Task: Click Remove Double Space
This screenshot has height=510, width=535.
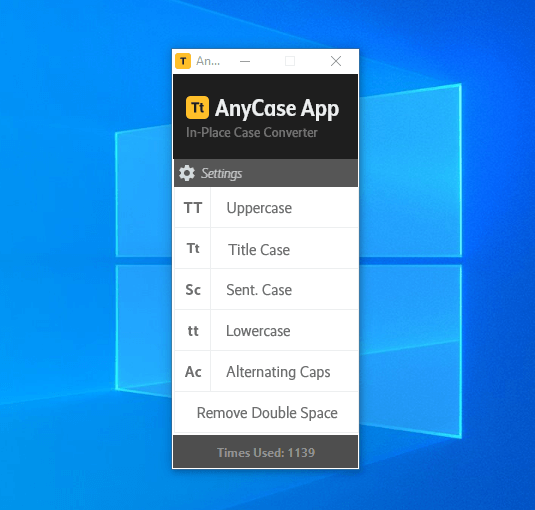Action: tap(266, 412)
